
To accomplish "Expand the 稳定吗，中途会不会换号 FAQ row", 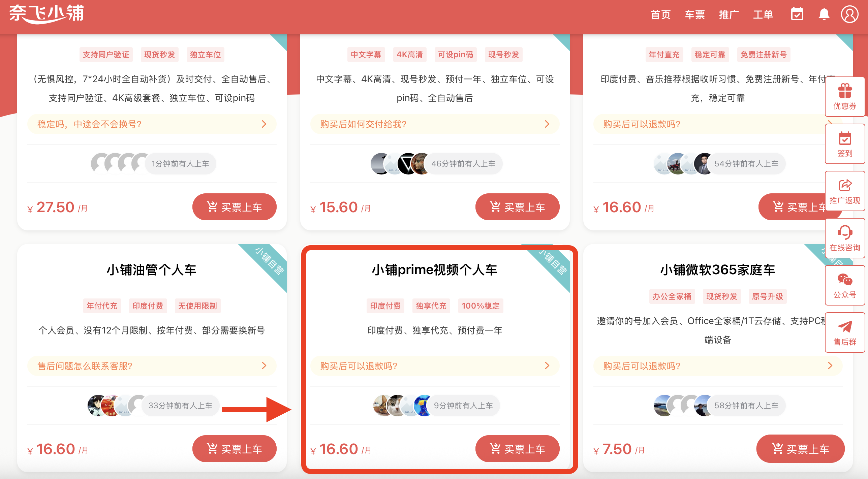I will click(x=152, y=124).
